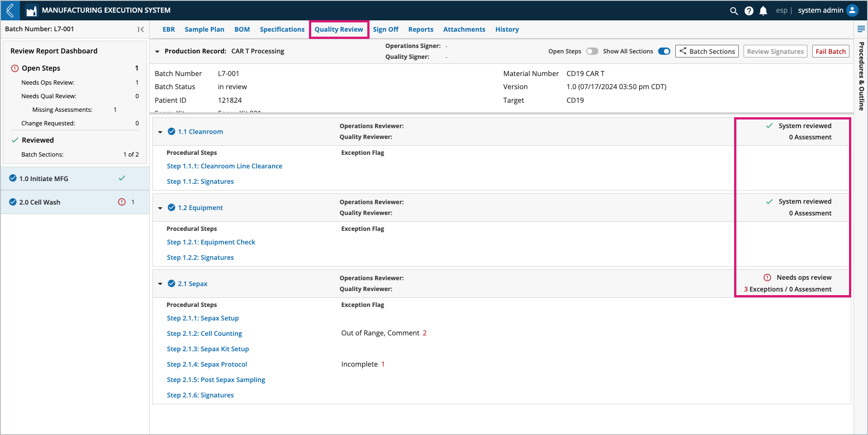Image resolution: width=868 pixels, height=435 pixels.
Task: Click the Needs Ops Review count row
Action: pos(80,82)
